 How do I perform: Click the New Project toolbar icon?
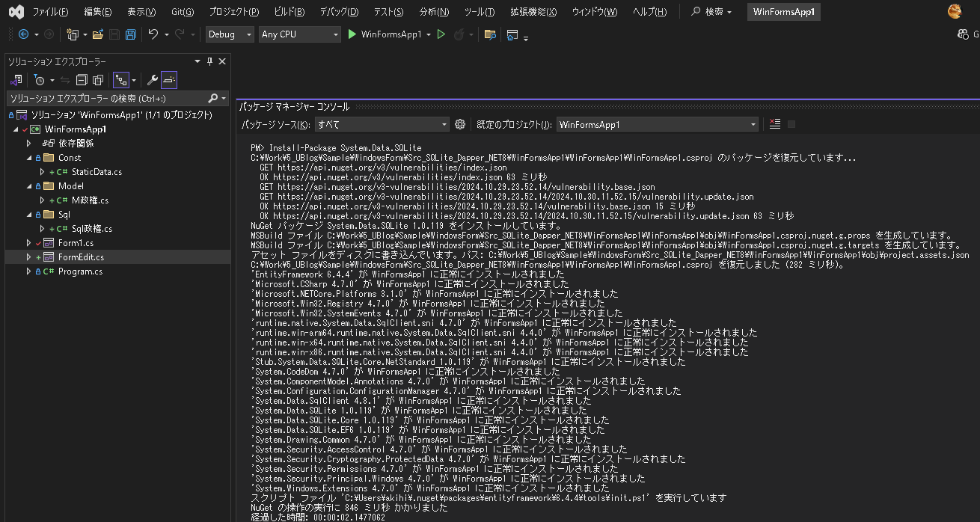[73, 34]
